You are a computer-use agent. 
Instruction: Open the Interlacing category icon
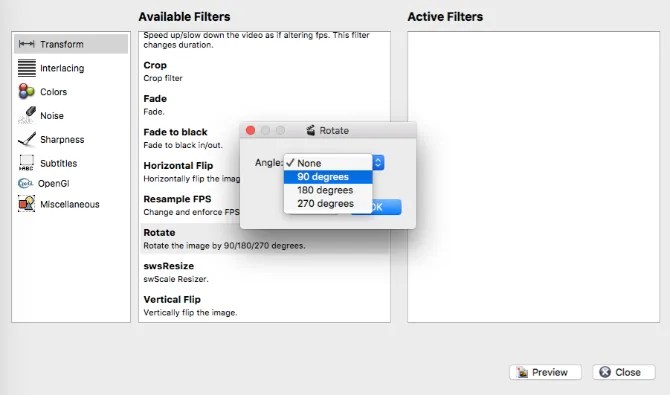[26, 68]
